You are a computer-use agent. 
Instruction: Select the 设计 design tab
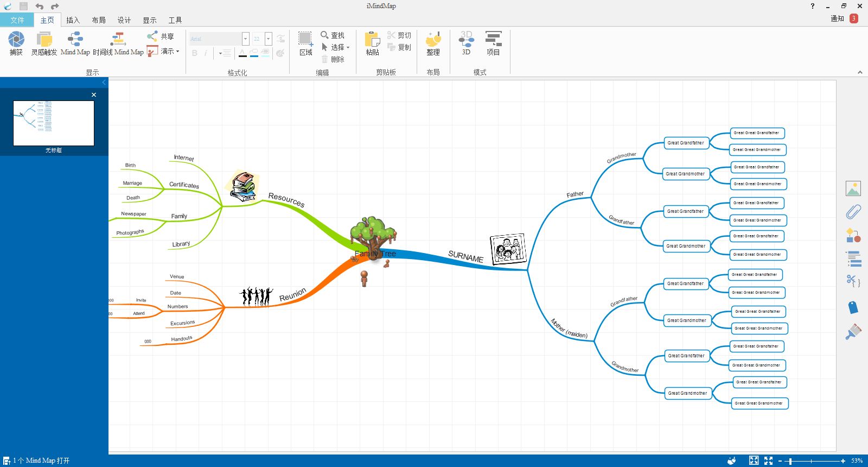coord(124,20)
